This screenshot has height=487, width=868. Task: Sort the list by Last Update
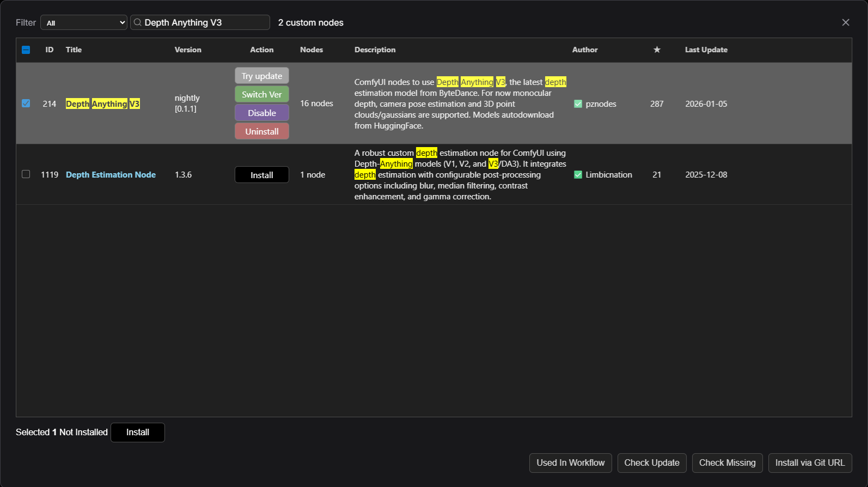pos(706,50)
